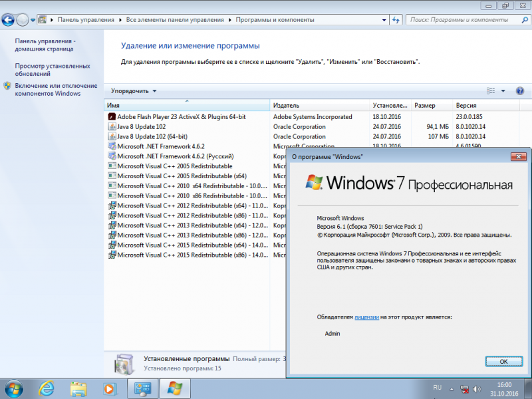532x399 pixels.
Task: Launch Windows Media Player from taskbar
Action: coord(110,389)
